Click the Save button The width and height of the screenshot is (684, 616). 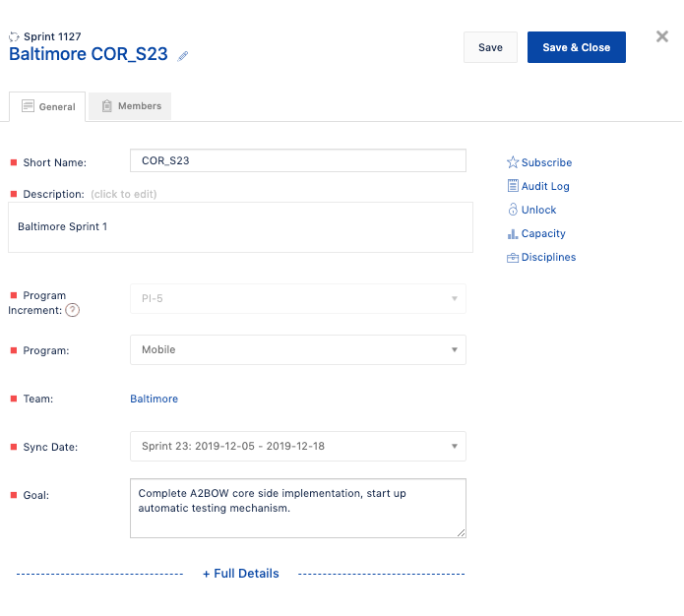(490, 47)
